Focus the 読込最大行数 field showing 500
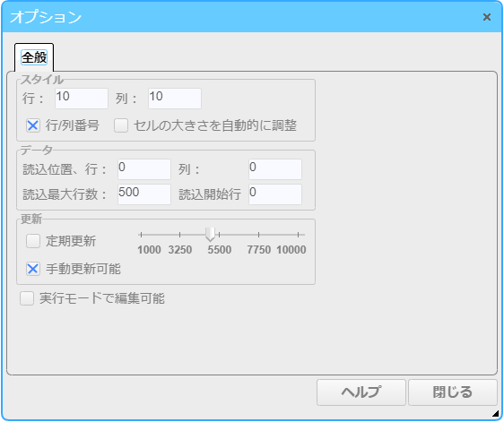504x422 pixels. click(144, 194)
